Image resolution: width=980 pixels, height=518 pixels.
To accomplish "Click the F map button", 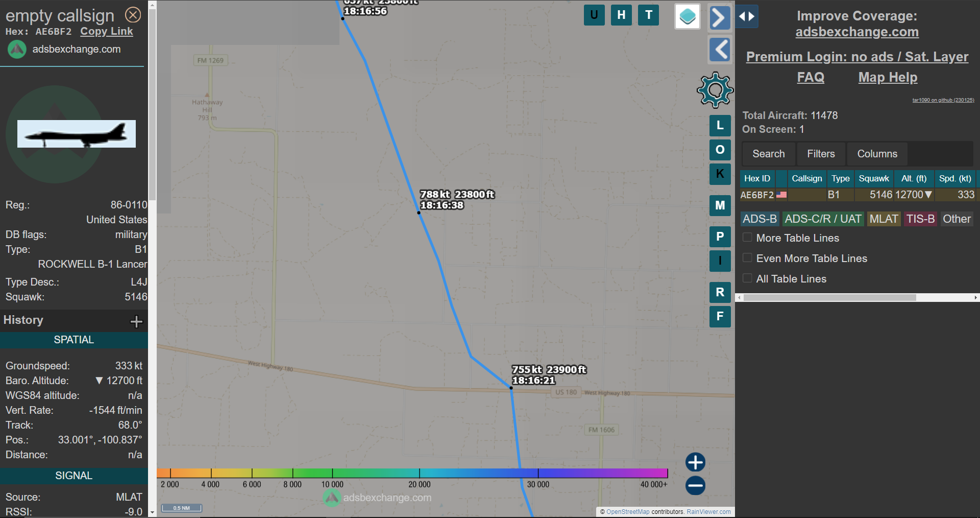I will [720, 316].
